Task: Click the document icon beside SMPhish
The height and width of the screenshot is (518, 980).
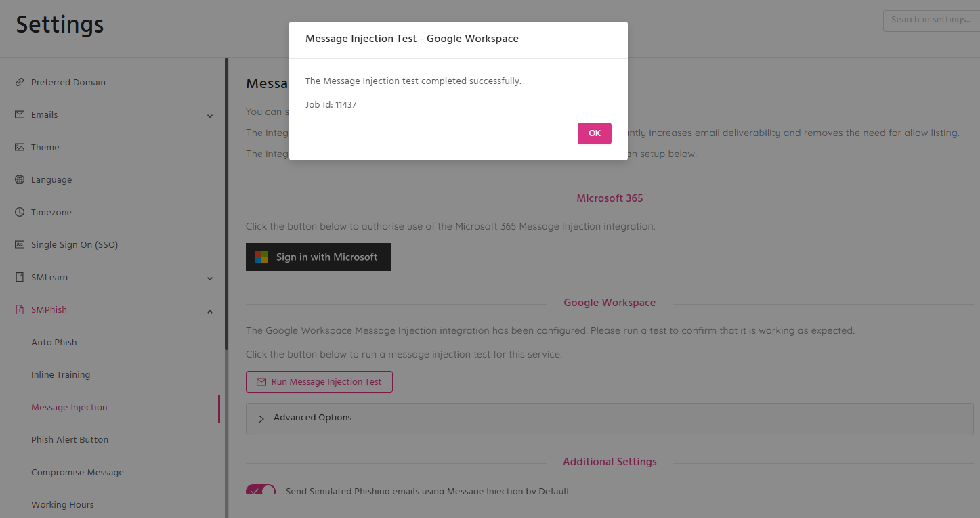Action: coord(20,309)
